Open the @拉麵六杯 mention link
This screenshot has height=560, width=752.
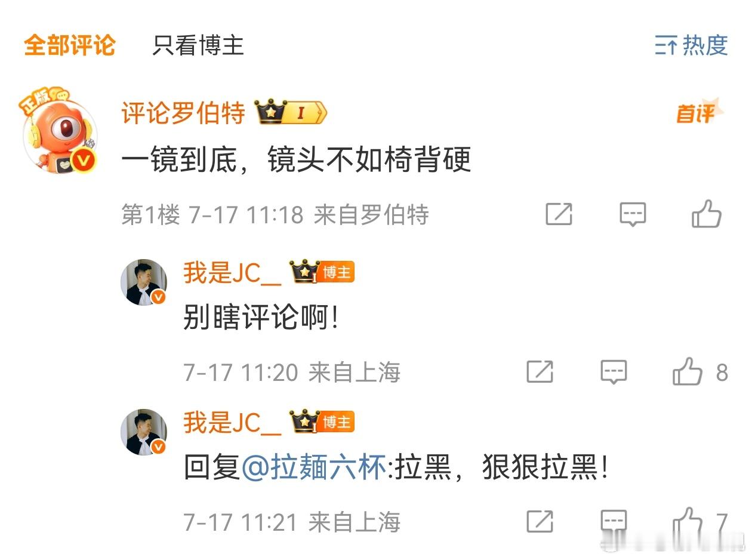point(314,466)
